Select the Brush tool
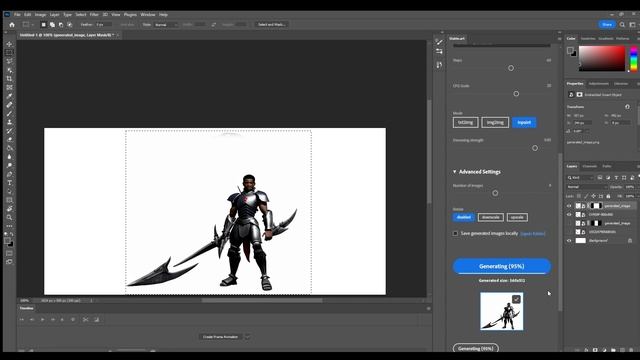This screenshot has height=360, width=640. coord(9,113)
